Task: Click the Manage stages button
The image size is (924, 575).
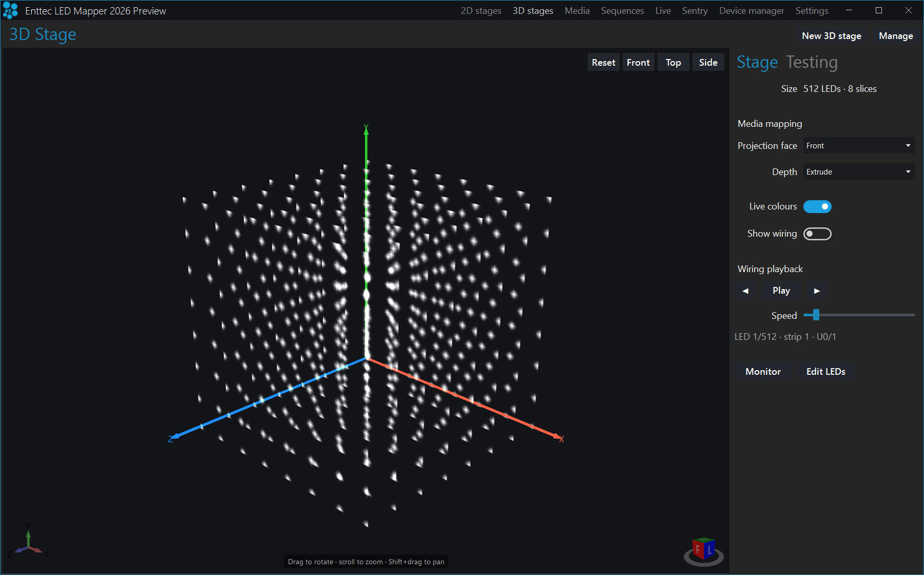Action: (x=896, y=36)
